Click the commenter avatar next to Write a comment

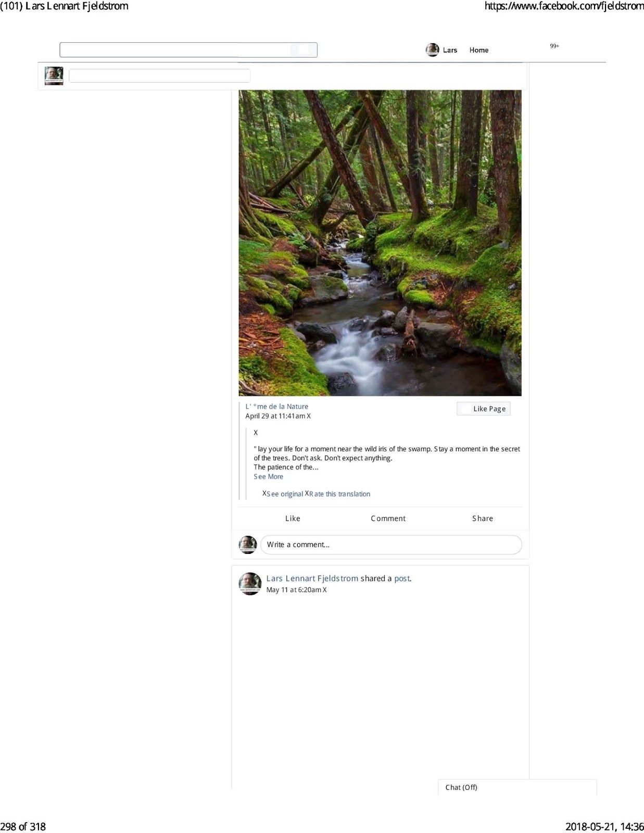click(248, 545)
